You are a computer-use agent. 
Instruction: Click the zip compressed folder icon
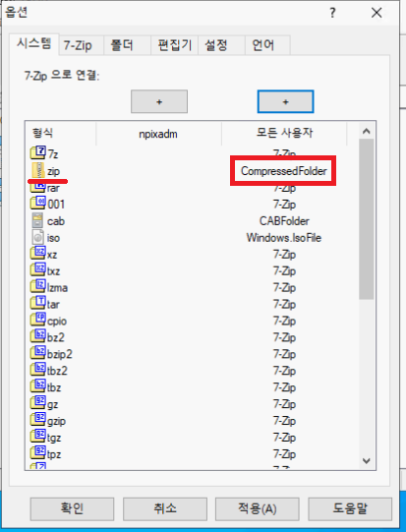(x=37, y=170)
